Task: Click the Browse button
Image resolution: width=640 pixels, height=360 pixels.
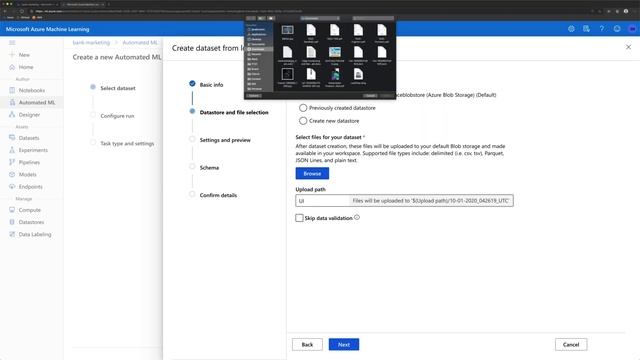Action: (312, 173)
